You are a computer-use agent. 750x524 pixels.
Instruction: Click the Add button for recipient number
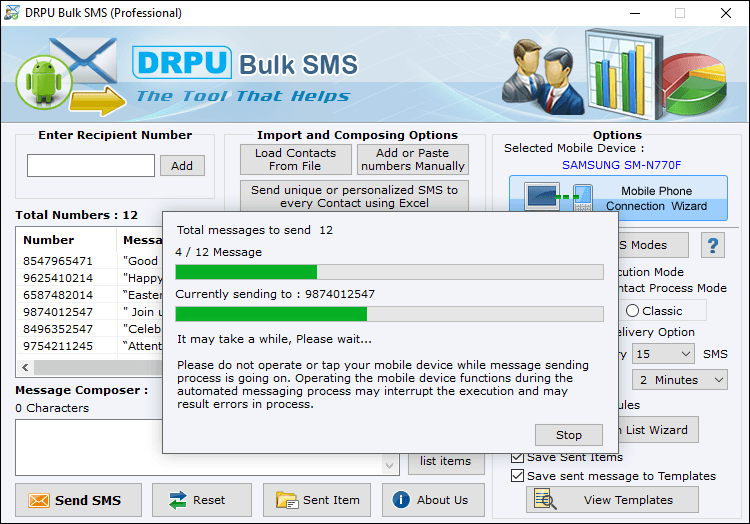tap(182, 166)
